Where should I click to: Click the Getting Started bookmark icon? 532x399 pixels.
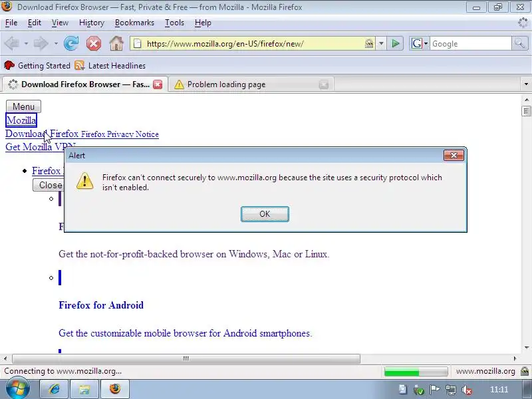(x=9, y=65)
